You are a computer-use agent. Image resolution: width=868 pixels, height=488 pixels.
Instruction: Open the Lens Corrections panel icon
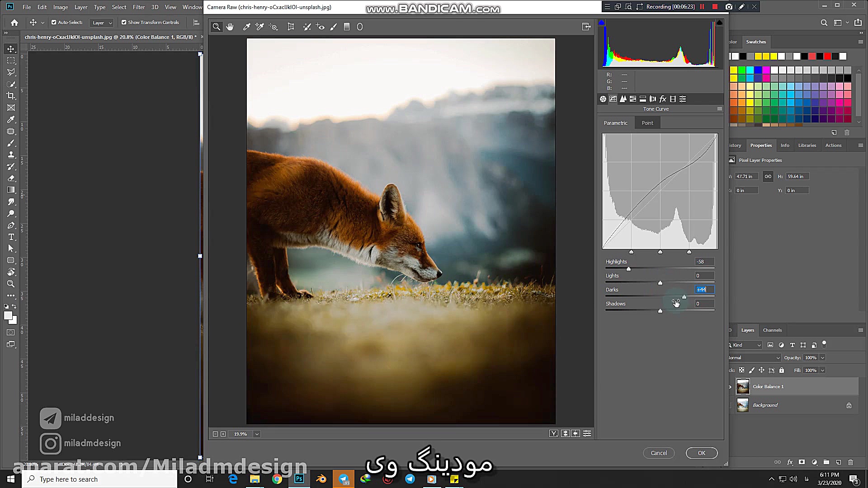(653, 99)
